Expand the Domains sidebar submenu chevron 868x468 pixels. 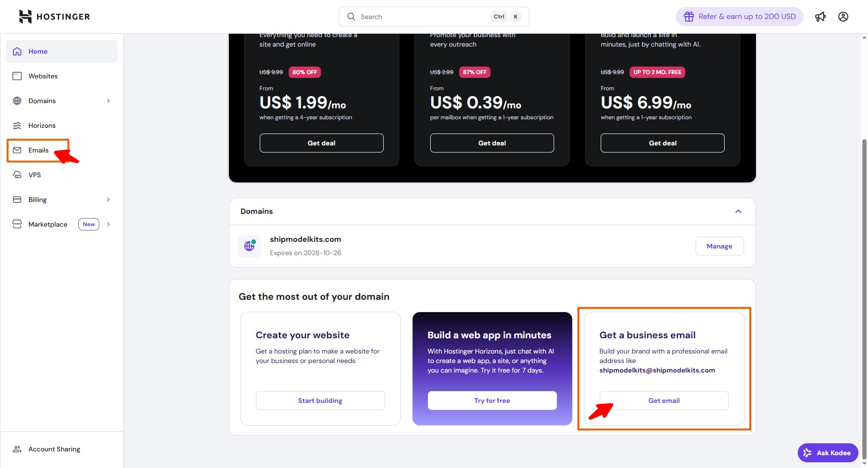108,101
